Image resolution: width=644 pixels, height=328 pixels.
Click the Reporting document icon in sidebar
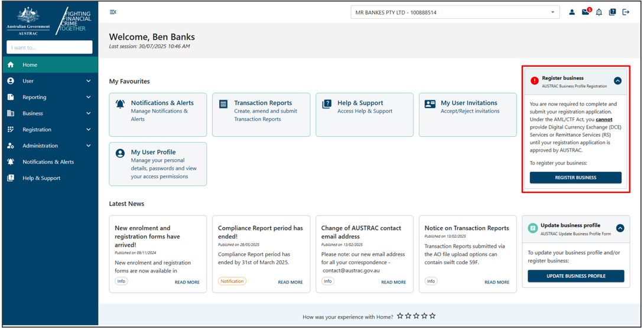pyautogui.click(x=11, y=97)
